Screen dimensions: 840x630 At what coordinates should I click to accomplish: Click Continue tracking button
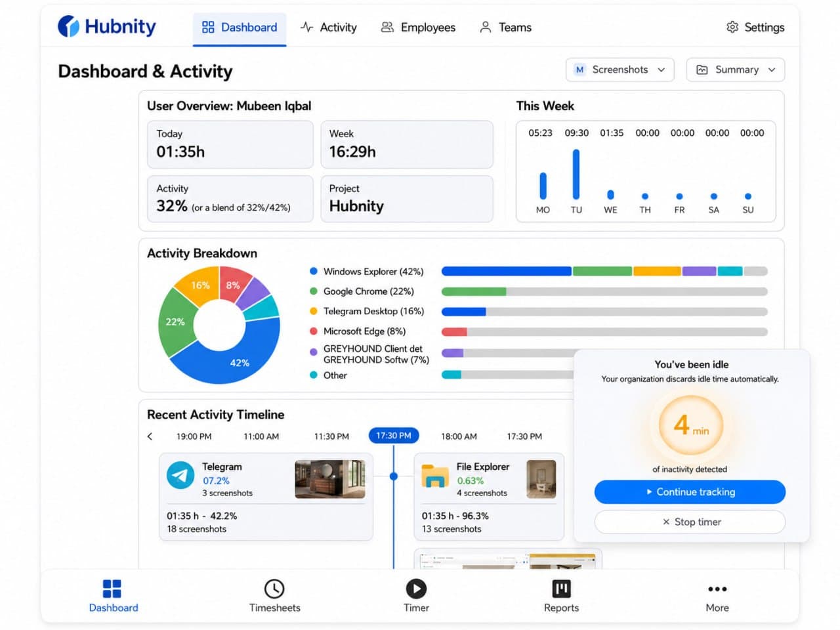coord(690,492)
